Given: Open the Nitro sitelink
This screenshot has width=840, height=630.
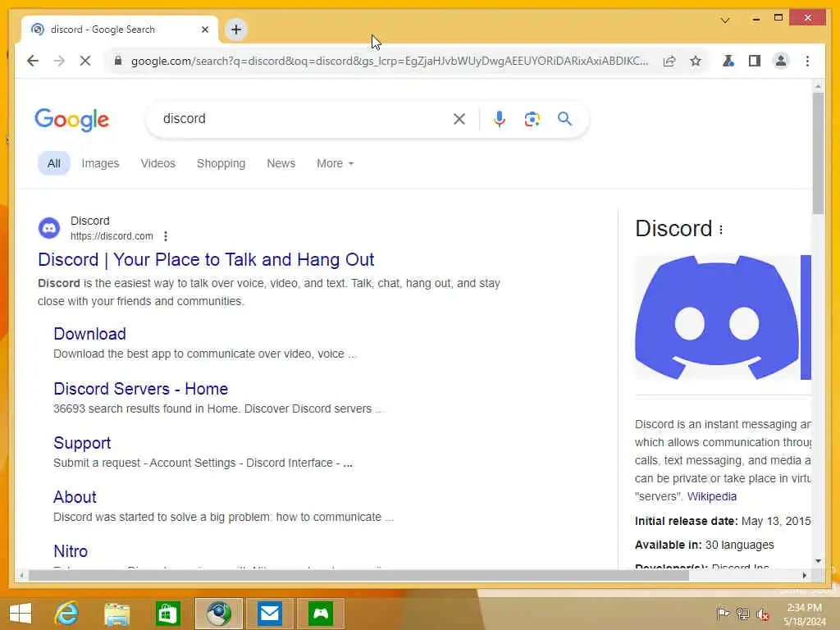Looking at the screenshot, I should click(71, 551).
